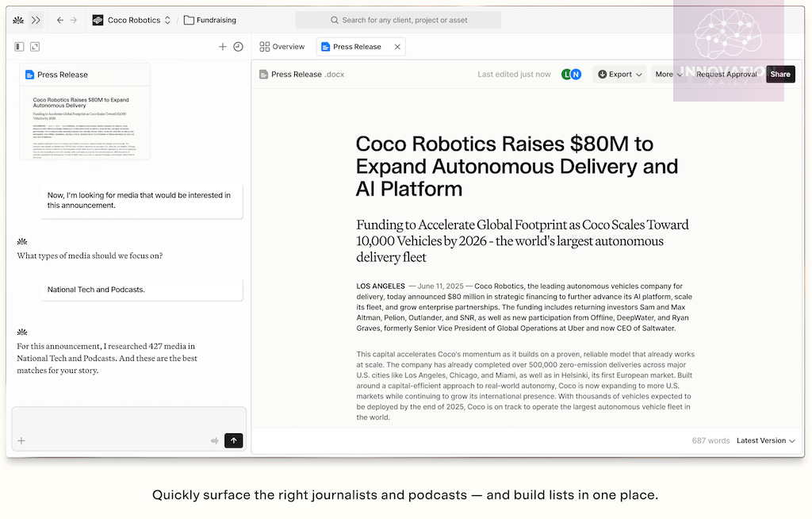Click the document icon beside the Press Release .docx file name
Image resolution: width=812 pixels, height=519 pixels.
[263, 74]
